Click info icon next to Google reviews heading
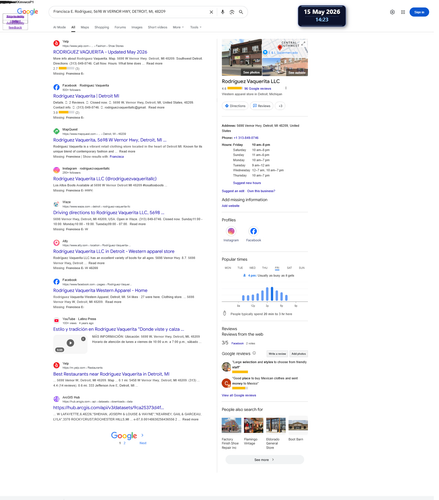439x500 pixels. (x=254, y=353)
